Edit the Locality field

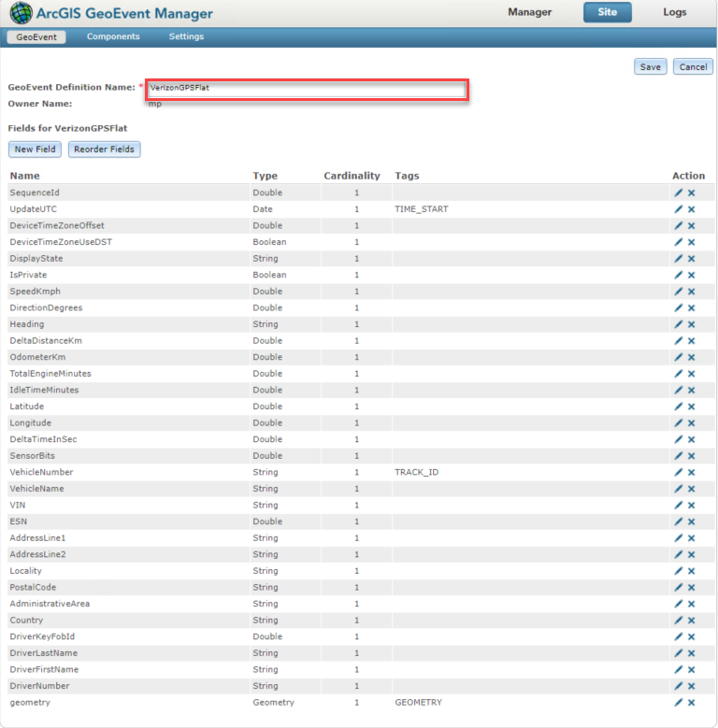[679, 571]
